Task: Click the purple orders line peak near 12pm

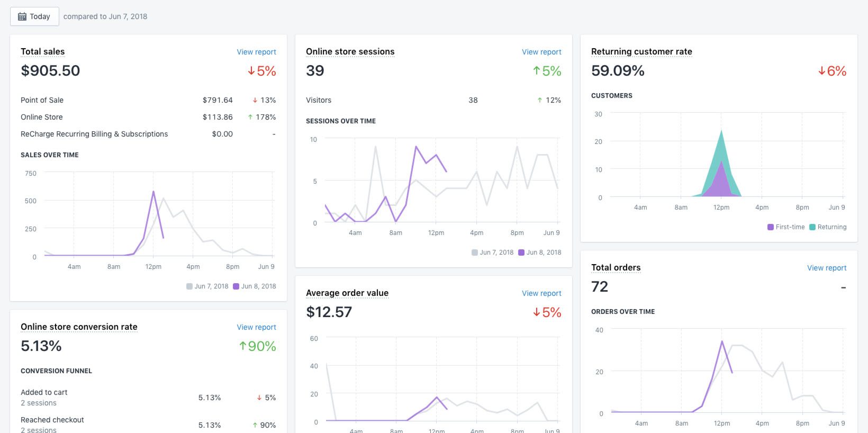Action: 722,341
